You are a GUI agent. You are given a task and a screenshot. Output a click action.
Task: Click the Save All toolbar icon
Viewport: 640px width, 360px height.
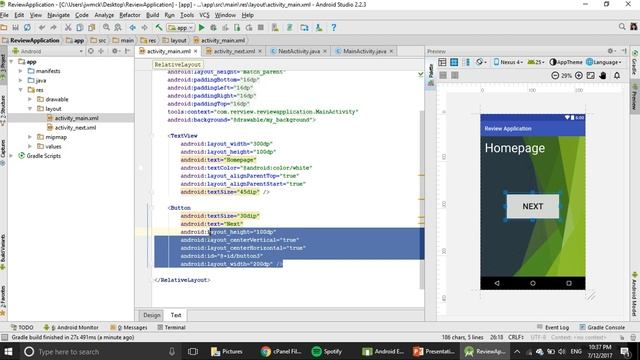(16, 28)
